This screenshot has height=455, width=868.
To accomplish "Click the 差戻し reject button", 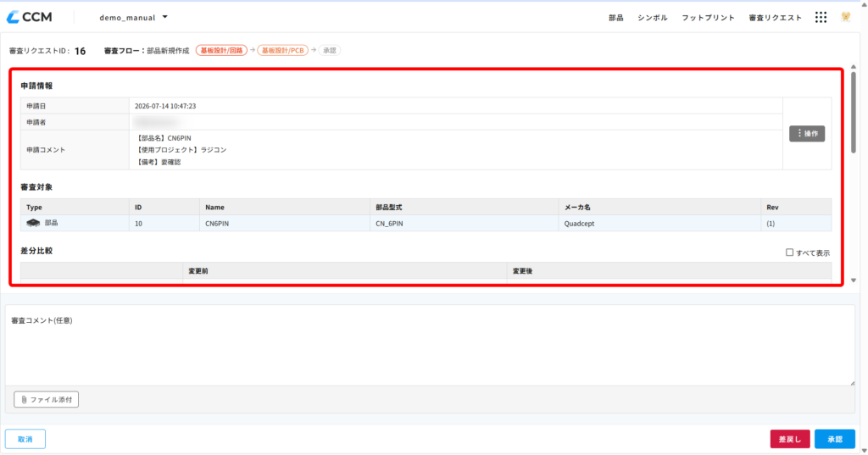I will click(x=790, y=439).
